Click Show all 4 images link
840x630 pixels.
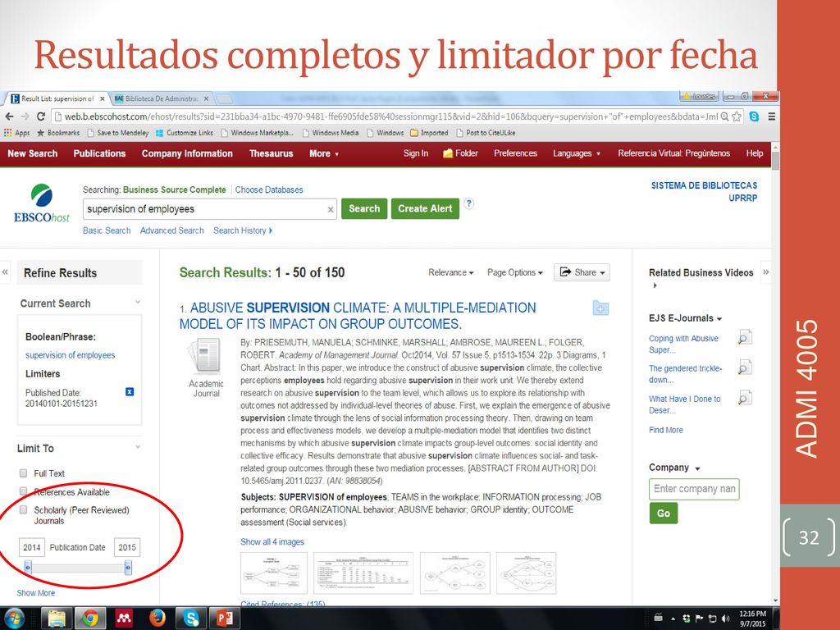pos(272,541)
